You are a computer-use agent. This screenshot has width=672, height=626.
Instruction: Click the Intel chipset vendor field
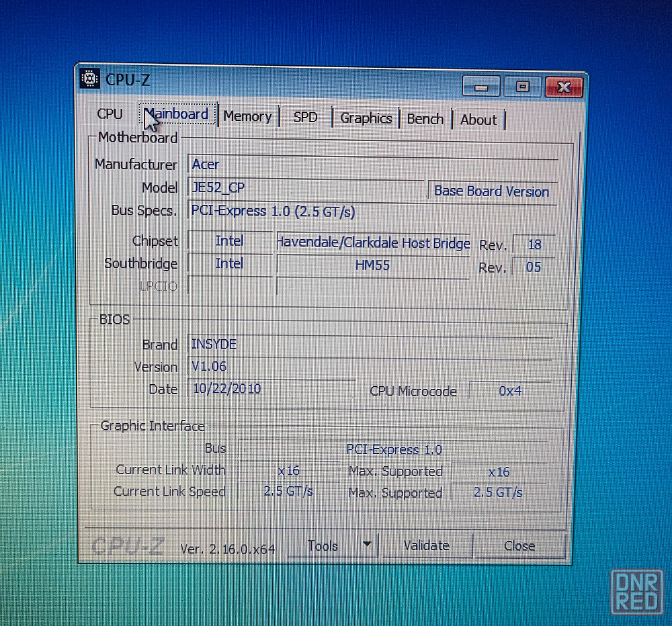pyautogui.click(x=230, y=241)
